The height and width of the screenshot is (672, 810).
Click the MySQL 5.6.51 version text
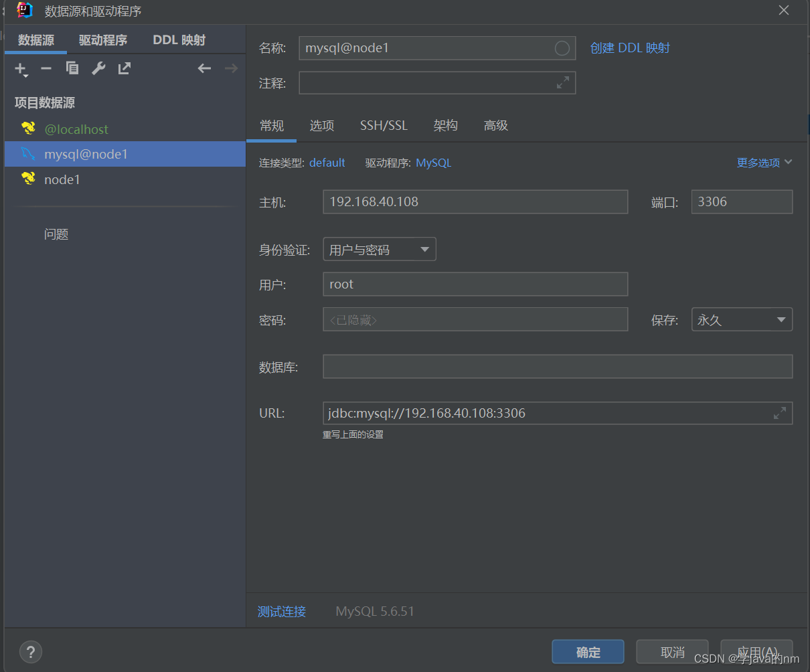375,611
